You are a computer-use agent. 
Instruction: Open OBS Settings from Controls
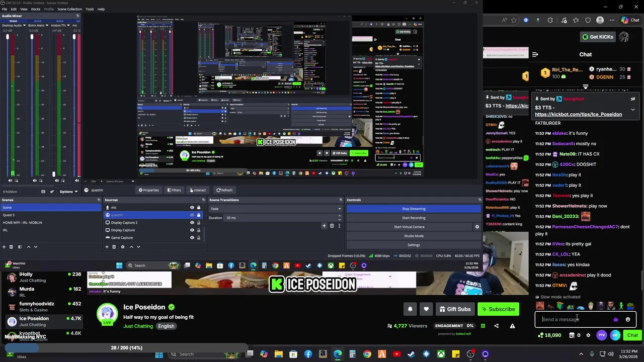point(414,245)
